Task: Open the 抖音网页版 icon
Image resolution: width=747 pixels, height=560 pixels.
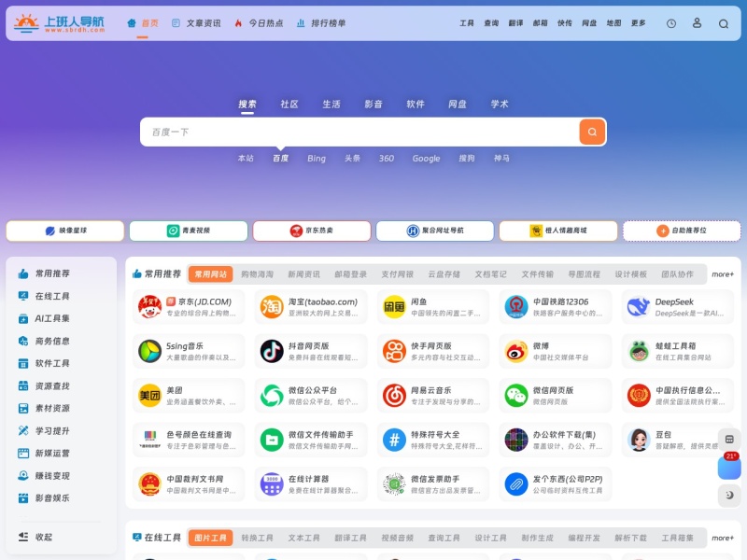Action: click(272, 351)
